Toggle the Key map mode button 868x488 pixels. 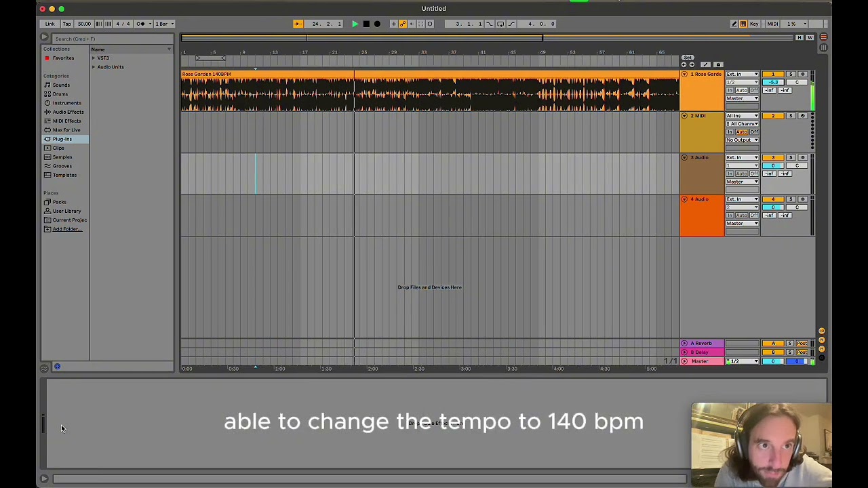[754, 24]
